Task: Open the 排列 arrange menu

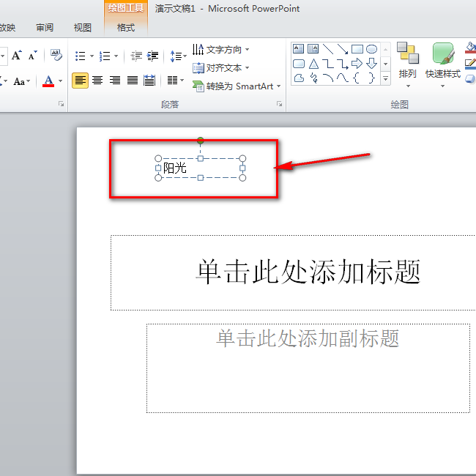Action: point(408,65)
